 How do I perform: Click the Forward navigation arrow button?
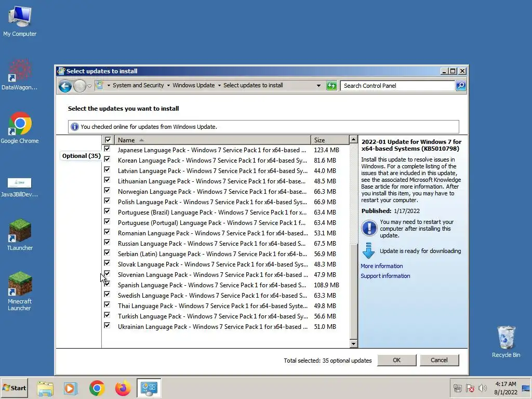(79, 86)
